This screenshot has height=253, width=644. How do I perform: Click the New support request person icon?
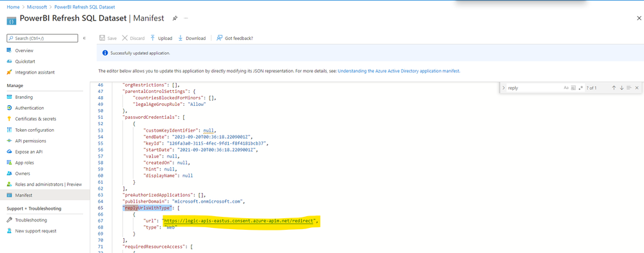click(x=9, y=231)
